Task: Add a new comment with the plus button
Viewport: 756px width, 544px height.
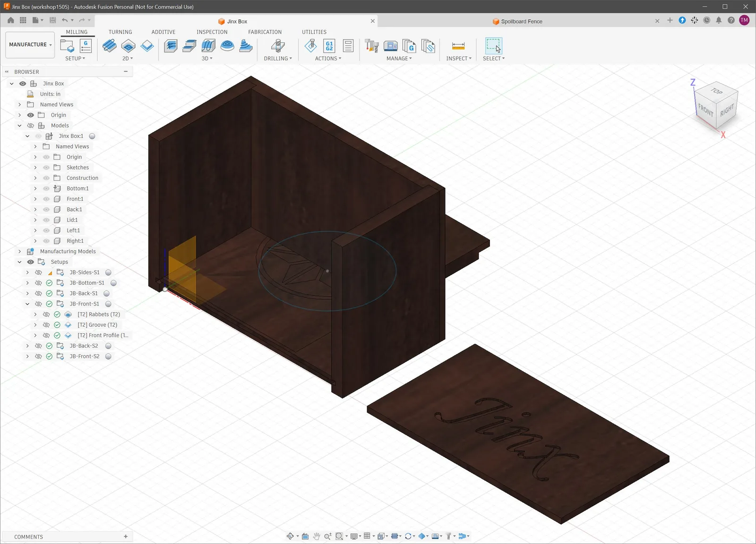Action: 126,536
